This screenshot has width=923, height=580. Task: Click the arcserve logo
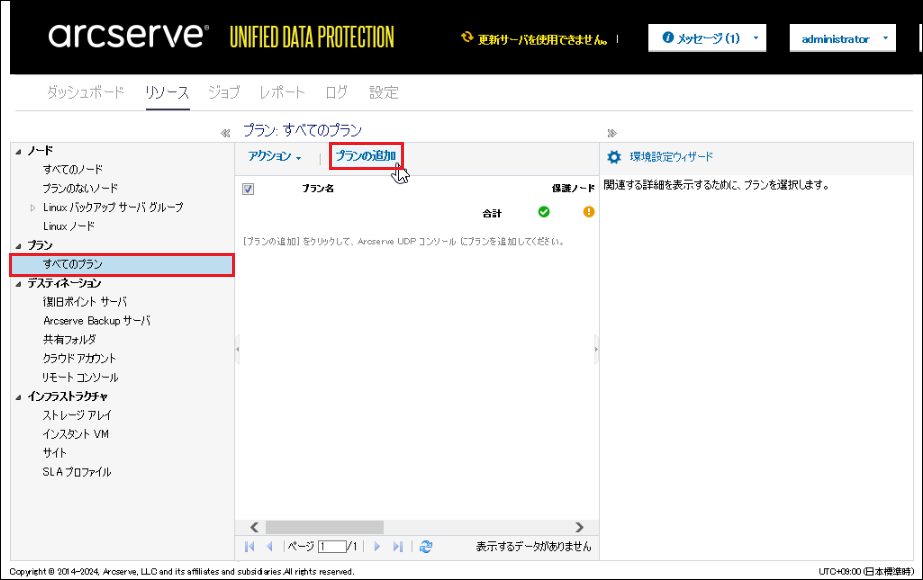(x=128, y=35)
